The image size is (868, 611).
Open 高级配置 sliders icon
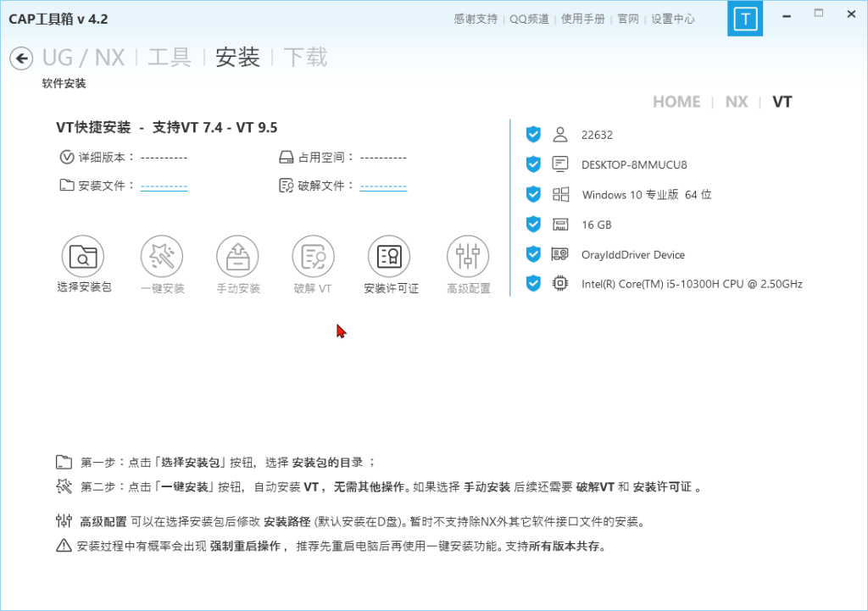click(468, 256)
